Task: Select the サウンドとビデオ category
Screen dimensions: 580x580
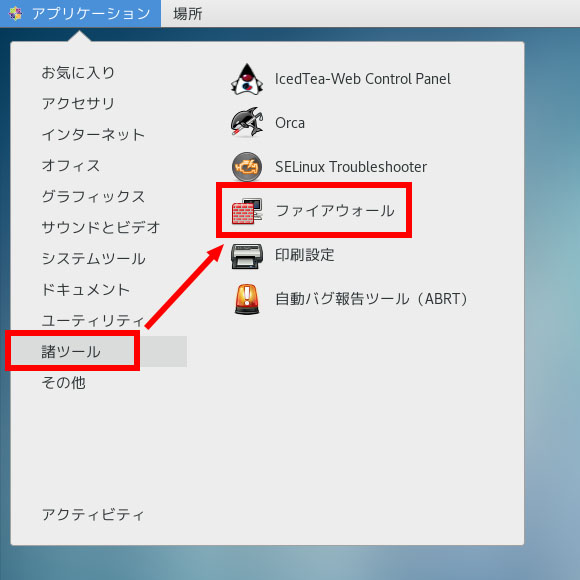Action: 101,227
